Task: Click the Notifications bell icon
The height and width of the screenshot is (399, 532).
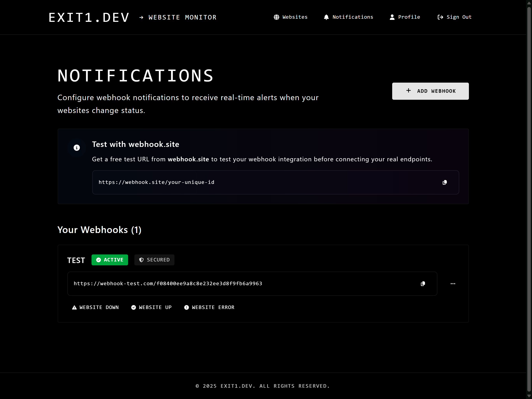Action: coord(326,17)
